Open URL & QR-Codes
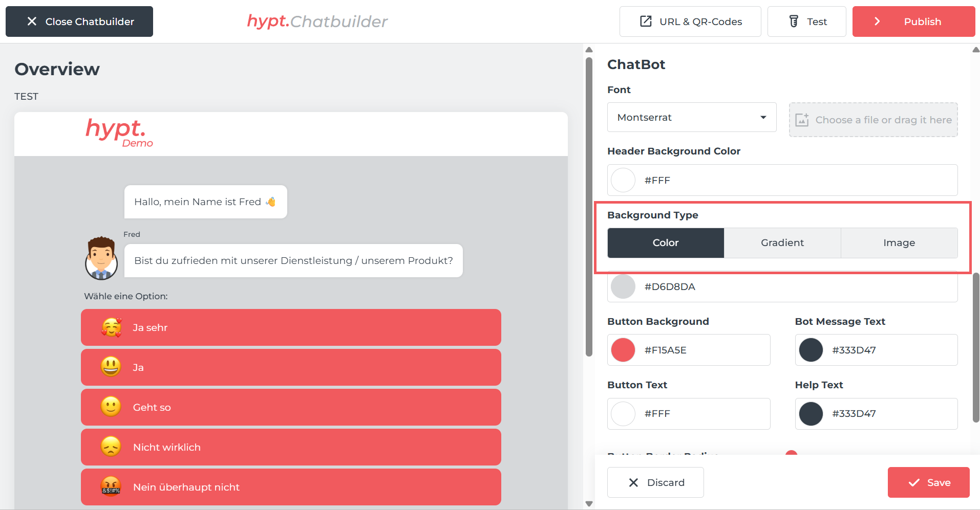The width and height of the screenshot is (980, 510). pyautogui.click(x=690, y=21)
